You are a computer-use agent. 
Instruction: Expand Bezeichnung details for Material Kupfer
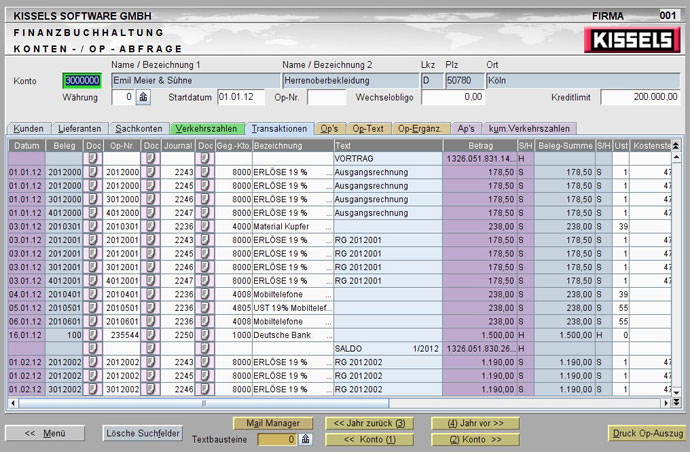click(328, 227)
